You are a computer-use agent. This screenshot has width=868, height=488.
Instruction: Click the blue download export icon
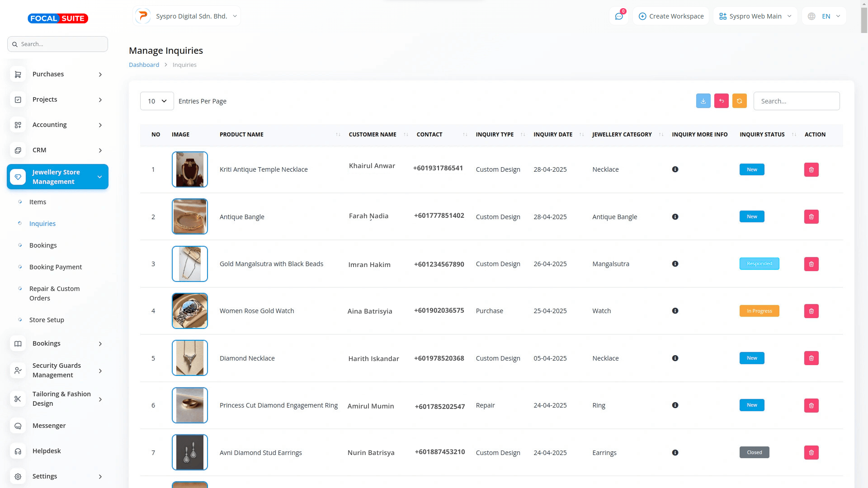[703, 101]
